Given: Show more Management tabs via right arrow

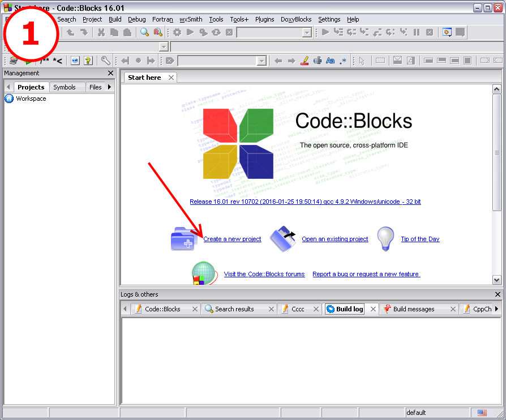Looking at the screenshot, I should pyautogui.click(x=109, y=87).
